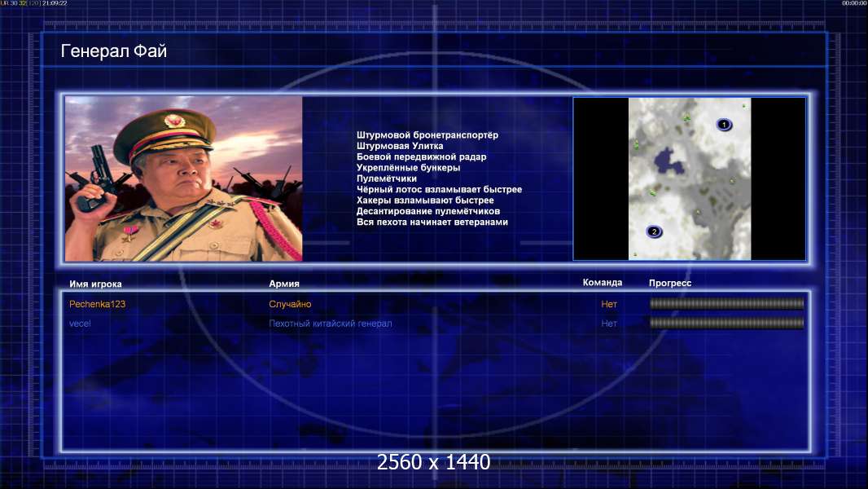Click the line Штурмовой бронетранспортёр
Viewport: 868px width, 489px height.
click(427, 135)
